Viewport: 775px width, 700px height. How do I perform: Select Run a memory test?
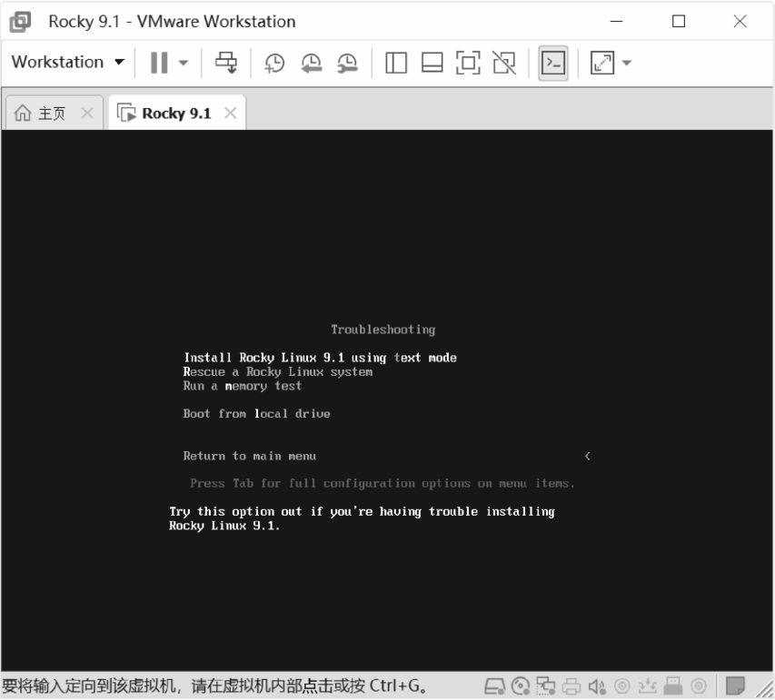point(243,386)
